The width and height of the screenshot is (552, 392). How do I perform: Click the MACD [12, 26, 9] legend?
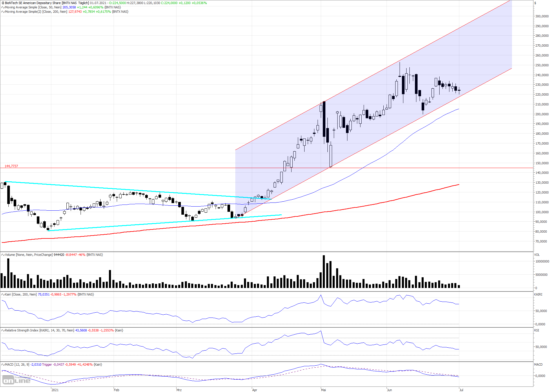(17, 364)
